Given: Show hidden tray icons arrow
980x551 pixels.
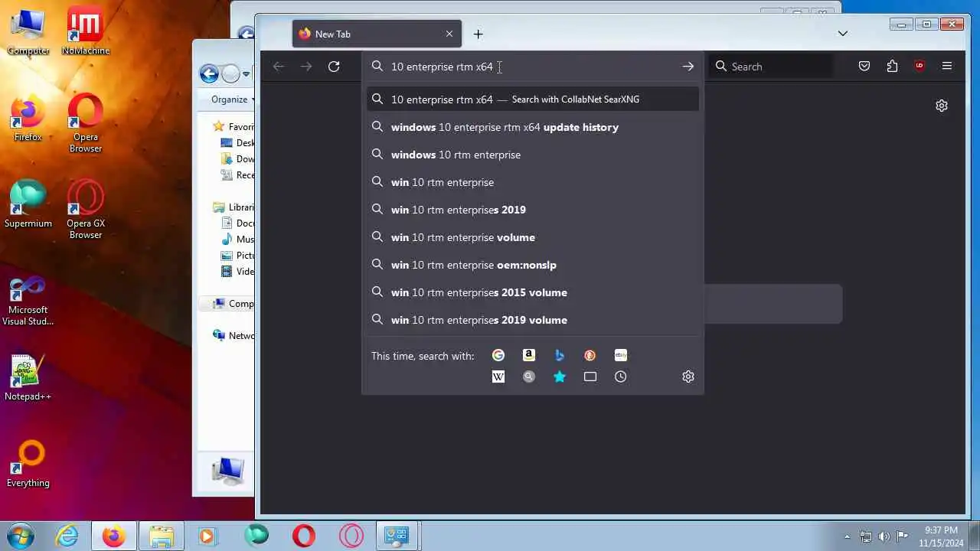Looking at the screenshot, I should click(x=847, y=536).
